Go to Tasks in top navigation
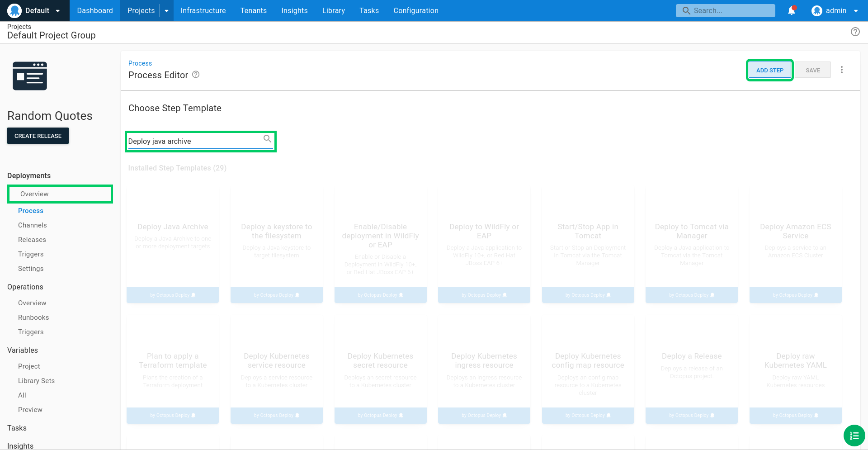Viewport: 868px width, 450px height. (369, 10)
